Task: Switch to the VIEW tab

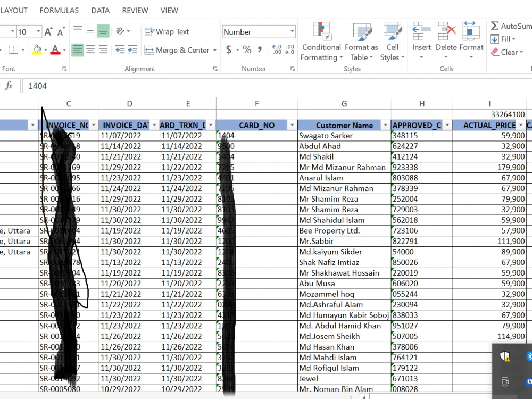Action: [x=169, y=11]
